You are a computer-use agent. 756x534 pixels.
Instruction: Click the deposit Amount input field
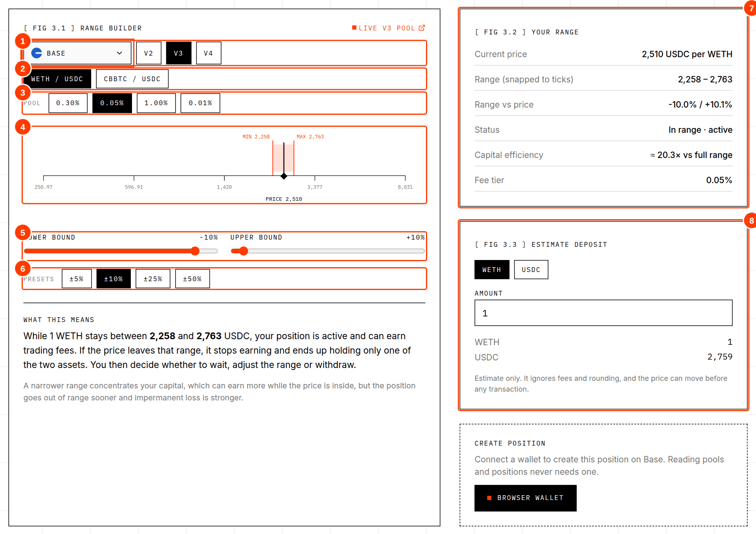point(604,313)
